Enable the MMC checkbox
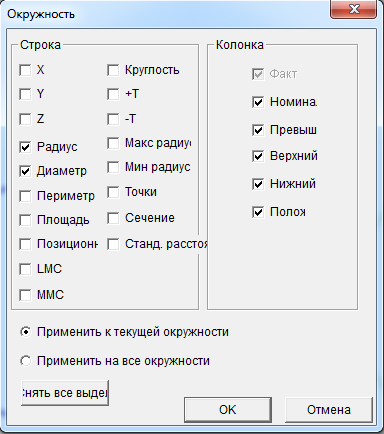The height and width of the screenshot is (434, 384). [x=25, y=295]
